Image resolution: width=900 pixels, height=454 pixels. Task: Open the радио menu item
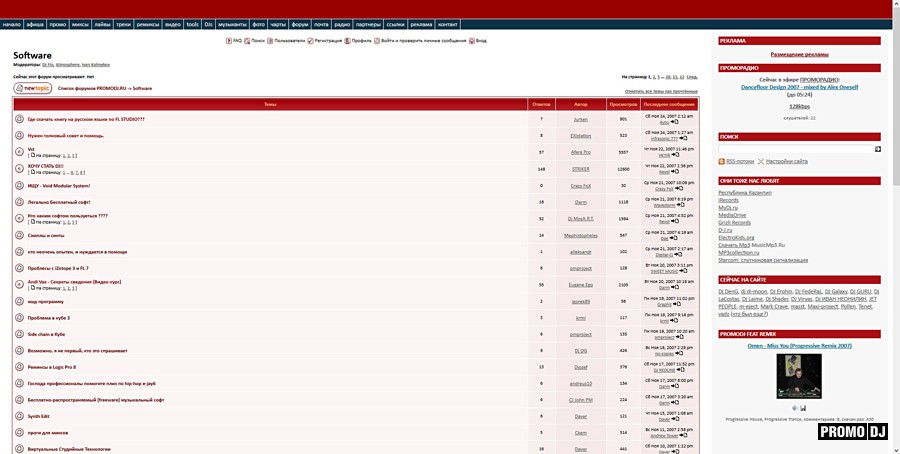[342, 24]
